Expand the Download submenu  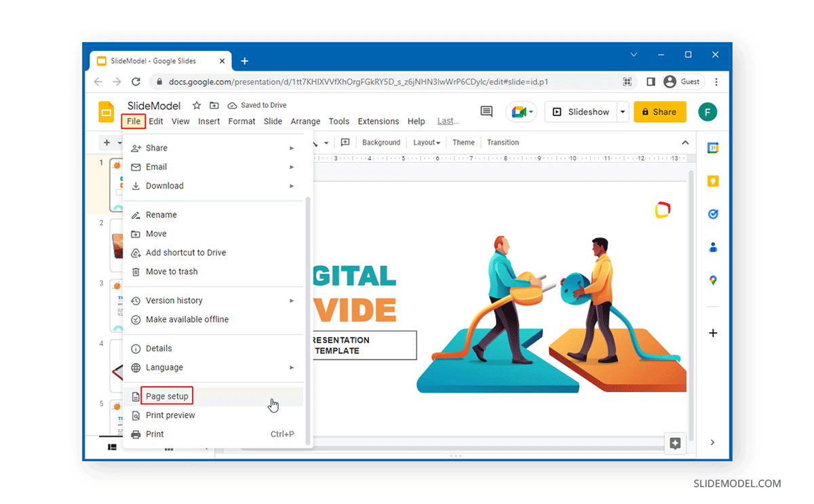(165, 185)
